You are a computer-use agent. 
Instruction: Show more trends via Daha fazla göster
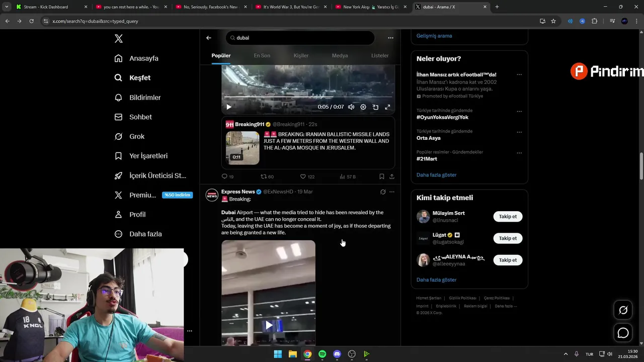tap(436, 175)
